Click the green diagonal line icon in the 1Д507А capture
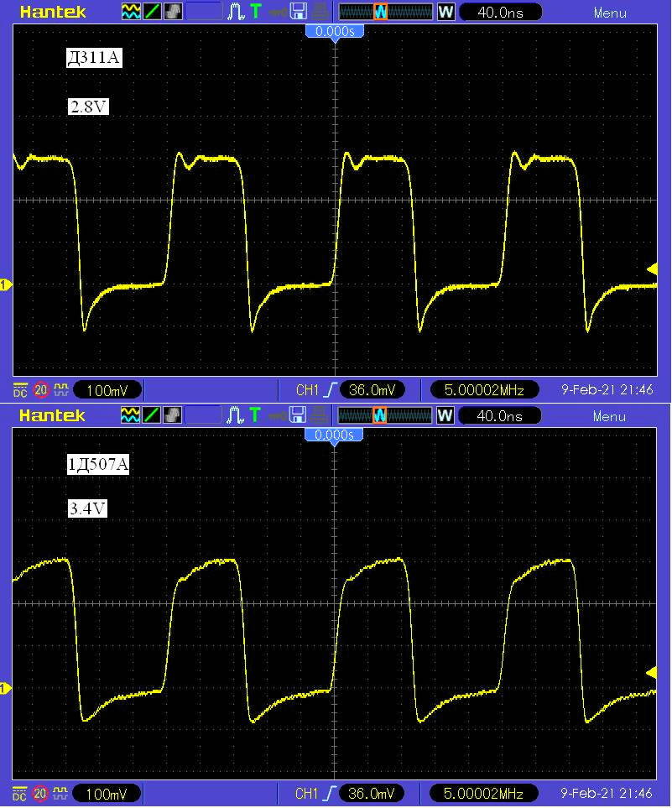Image resolution: width=672 pixels, height=808 pixels. pos(151,414)
